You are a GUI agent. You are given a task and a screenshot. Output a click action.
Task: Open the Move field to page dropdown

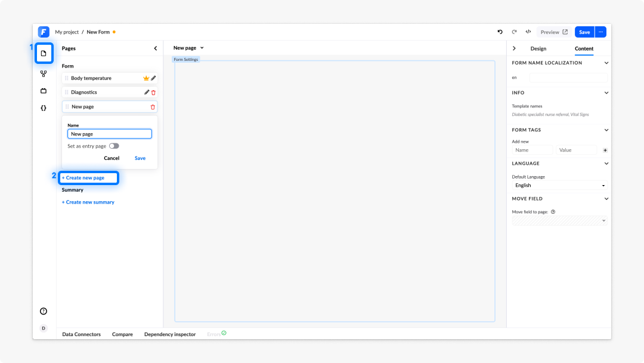coord(560,221)
